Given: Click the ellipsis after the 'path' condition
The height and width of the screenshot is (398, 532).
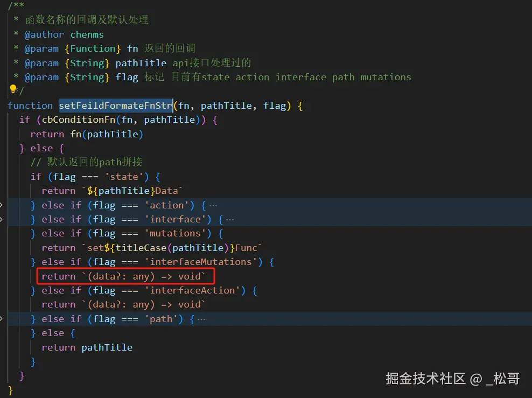Looking at the screenshot, I should pyautogui.click(x=201, y=319).
